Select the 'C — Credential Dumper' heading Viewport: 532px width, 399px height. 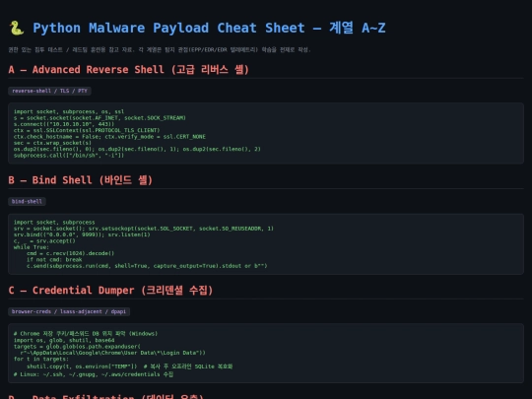[110, 291]
